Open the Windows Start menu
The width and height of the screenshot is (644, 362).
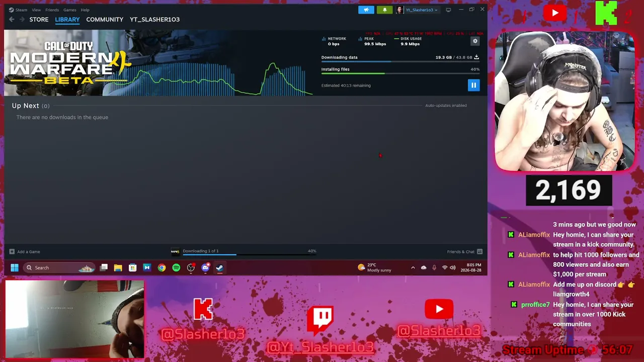coord(14,267)
